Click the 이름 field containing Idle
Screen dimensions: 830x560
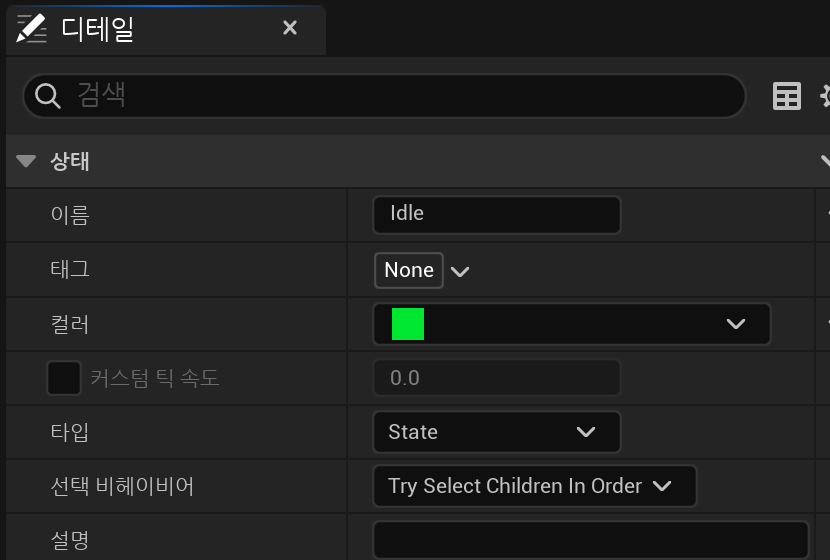(x=497, y=214)
